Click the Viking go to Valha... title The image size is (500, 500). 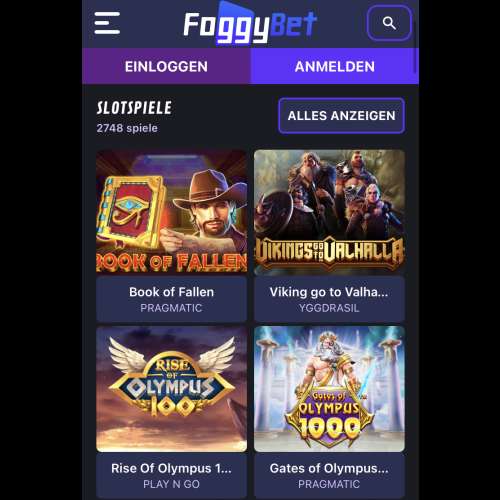pos(329,292)
